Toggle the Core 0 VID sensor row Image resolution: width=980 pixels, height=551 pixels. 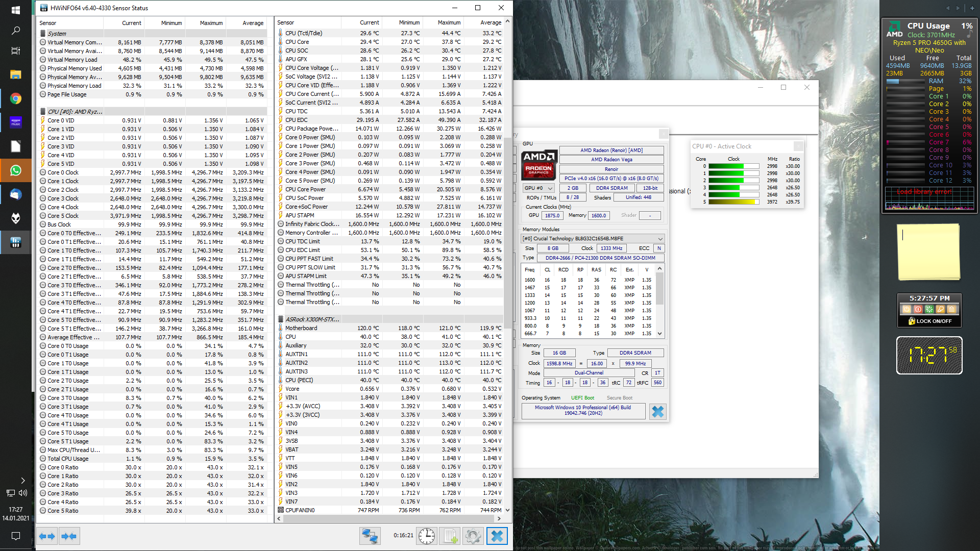61,120
